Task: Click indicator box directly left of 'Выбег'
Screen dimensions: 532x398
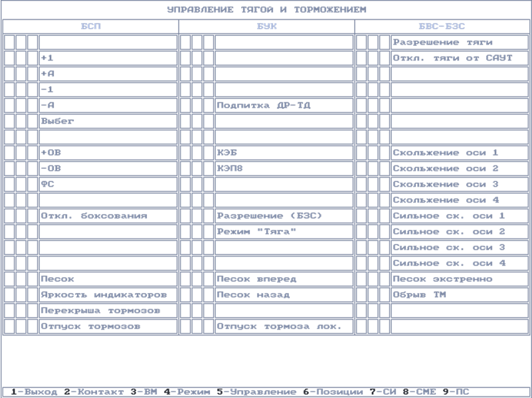Action: [33, 121]
